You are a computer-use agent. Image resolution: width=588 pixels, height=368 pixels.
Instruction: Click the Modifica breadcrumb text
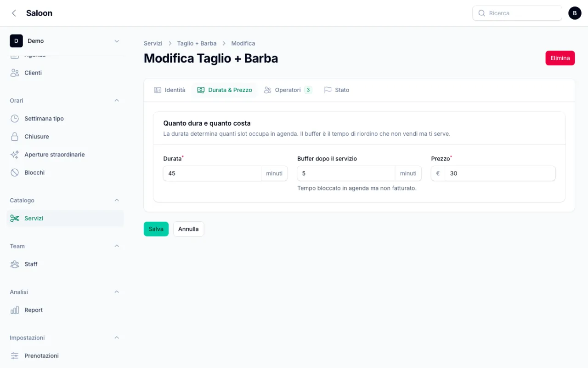click(243, 43)
